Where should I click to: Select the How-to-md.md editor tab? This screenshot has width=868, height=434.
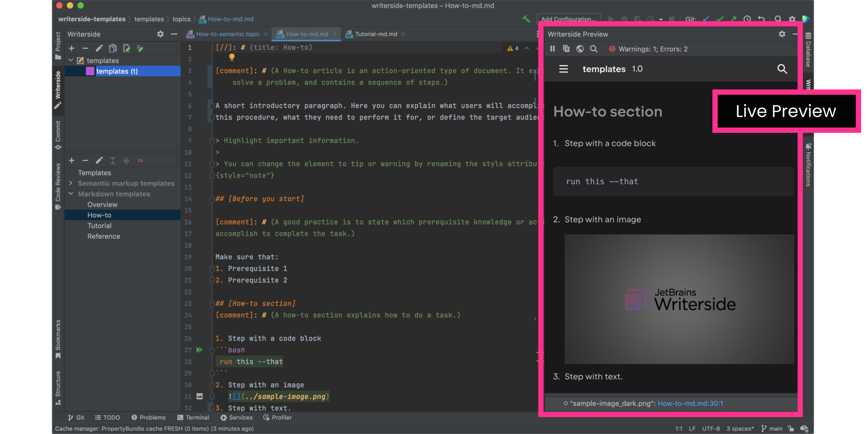point(307,34)
